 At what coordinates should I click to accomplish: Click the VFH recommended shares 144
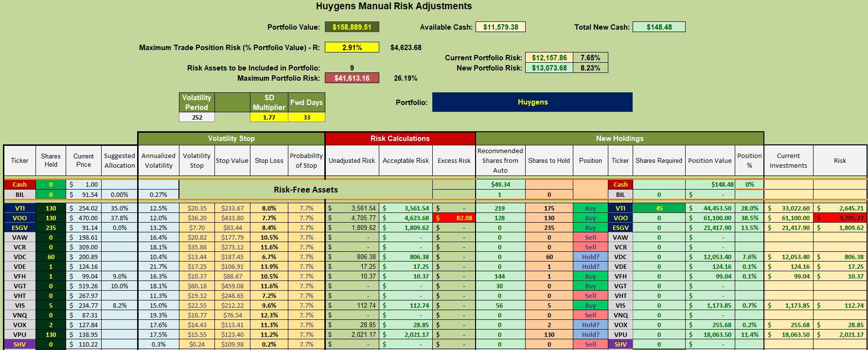pos(500,276)
